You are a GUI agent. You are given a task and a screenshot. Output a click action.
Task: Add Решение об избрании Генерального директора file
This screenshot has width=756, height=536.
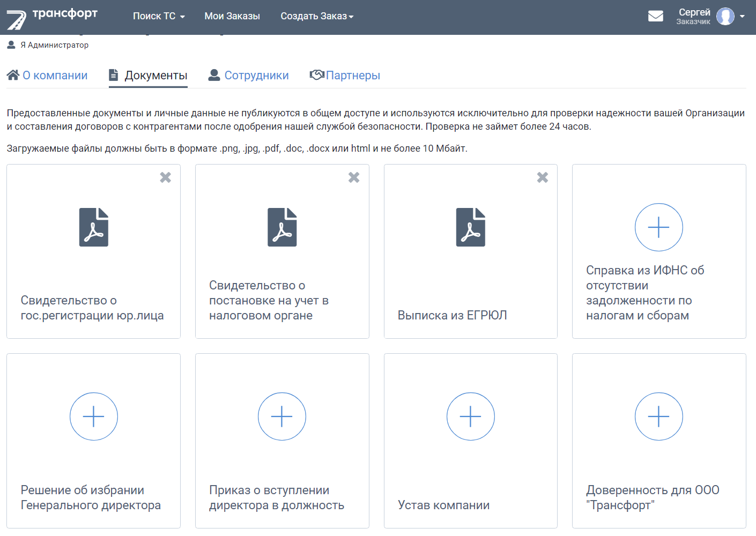[94, 416]
